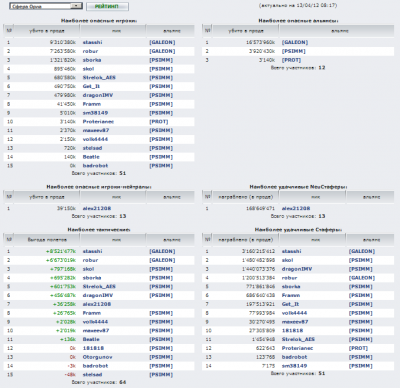Open Strelok_AES in most dangerous players table
Screen dimensions: 400x388
coord(99,78)
